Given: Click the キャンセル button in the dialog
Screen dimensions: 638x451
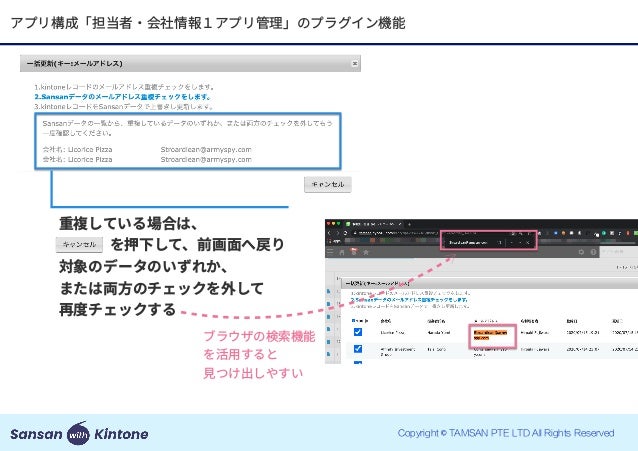Looking at the screenshot, I should click(328, 184).
